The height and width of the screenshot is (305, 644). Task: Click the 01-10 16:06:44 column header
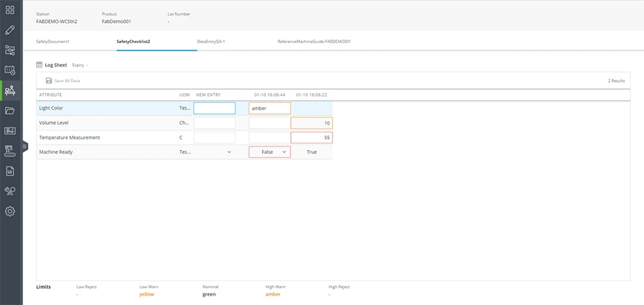(269, 95)
